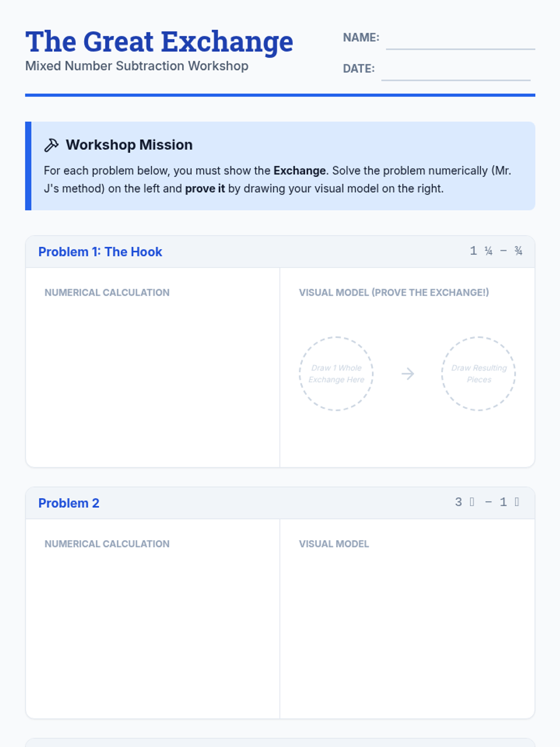Click the arrow between the dashed circles

(x=407, y=373)
